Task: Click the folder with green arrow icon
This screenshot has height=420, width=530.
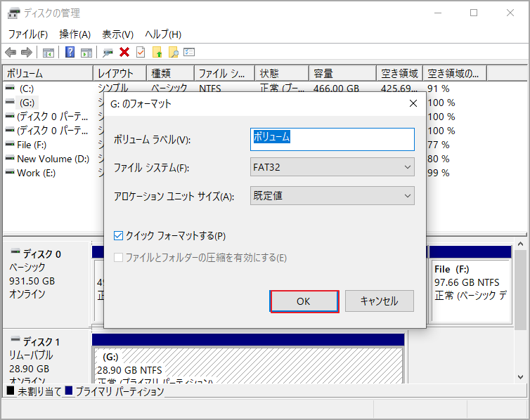Action: [x=157, y=52]
